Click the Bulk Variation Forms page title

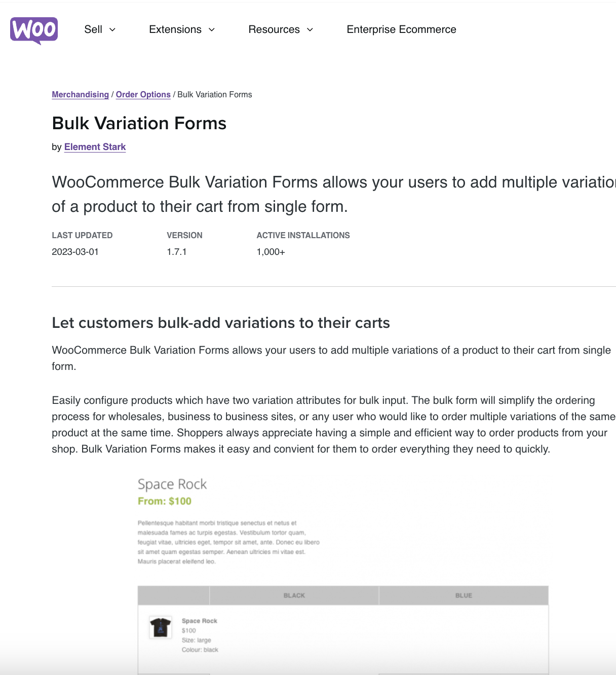[x=139, y=123]
